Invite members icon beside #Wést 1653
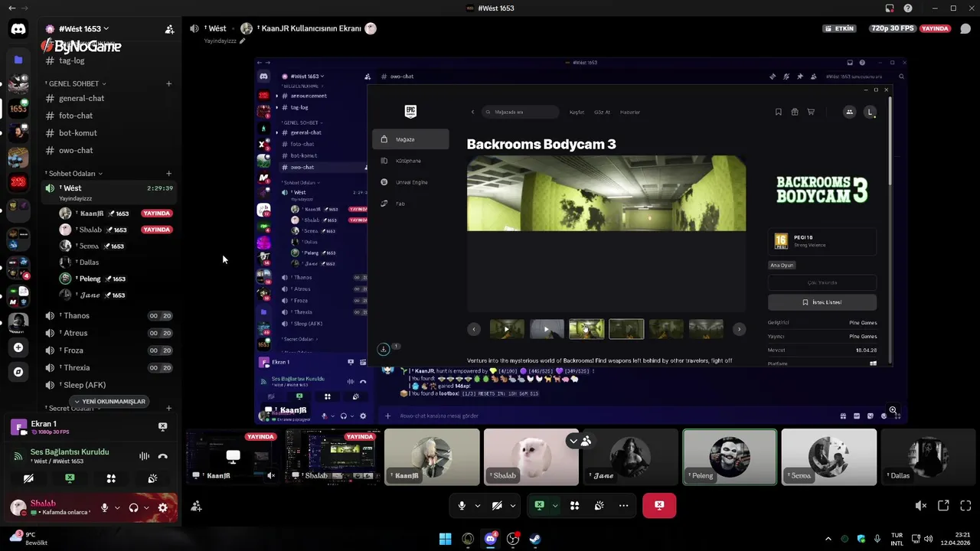 tap(169, 29)
